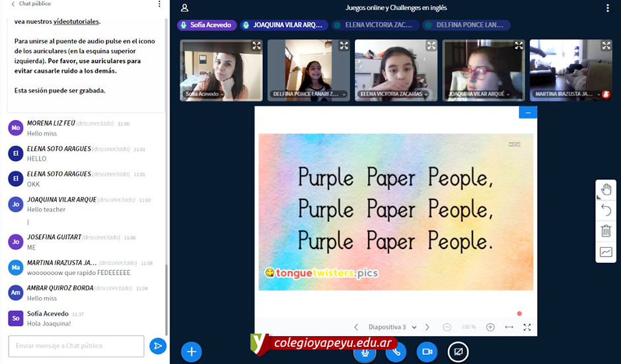
Task: Clear all annotations with trash icon
Action: (x=606, y=231)
